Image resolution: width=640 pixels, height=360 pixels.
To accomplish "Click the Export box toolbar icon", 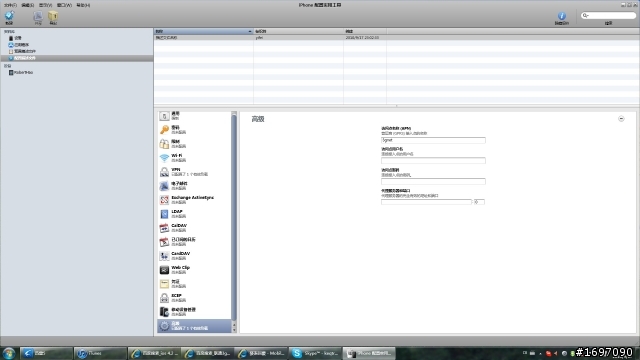I will tap(53, 17).
